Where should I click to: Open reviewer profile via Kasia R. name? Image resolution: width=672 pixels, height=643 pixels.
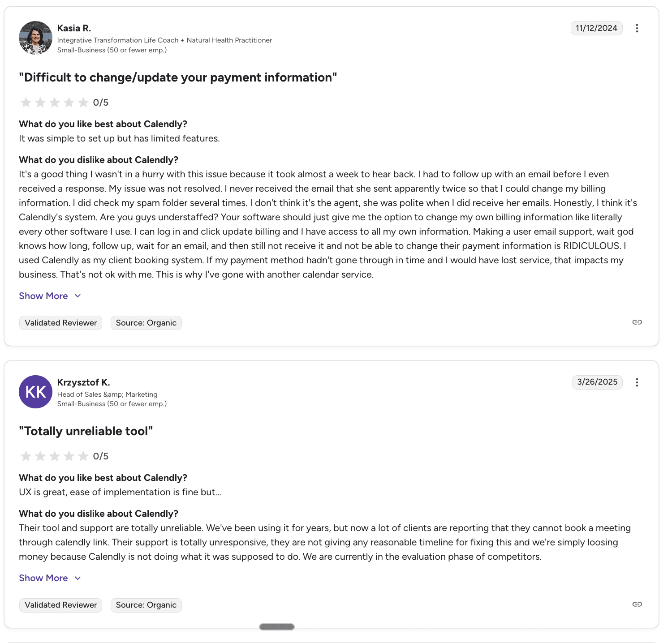(x=73, y=28)
